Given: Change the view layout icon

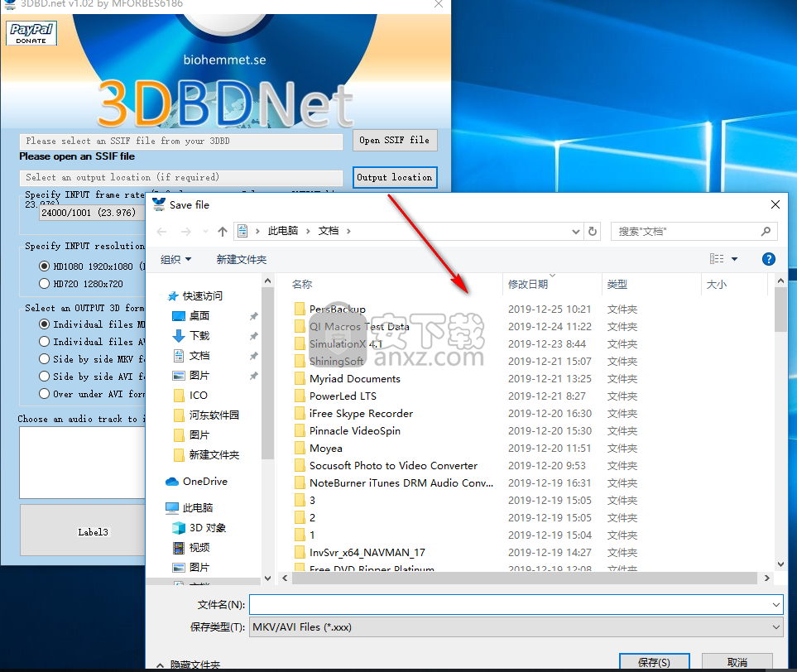Looking at the screenshot, I should click(717, 259).
